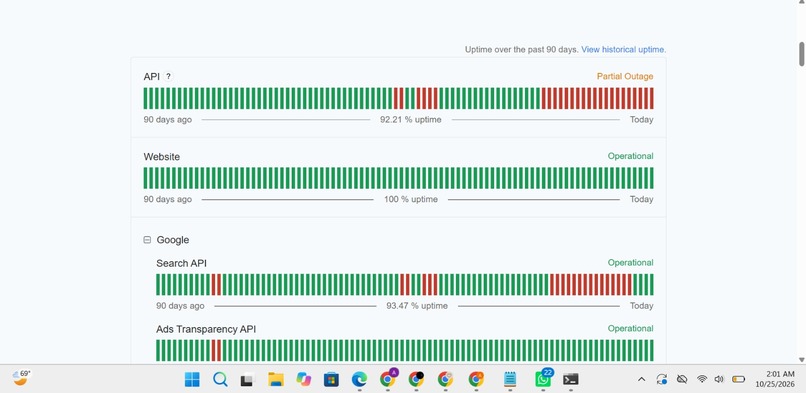Image resolution: width=806 pixels, height=393 pixels.
Task: Open the volume speaker tray icon
Action: tap(719, 379)
